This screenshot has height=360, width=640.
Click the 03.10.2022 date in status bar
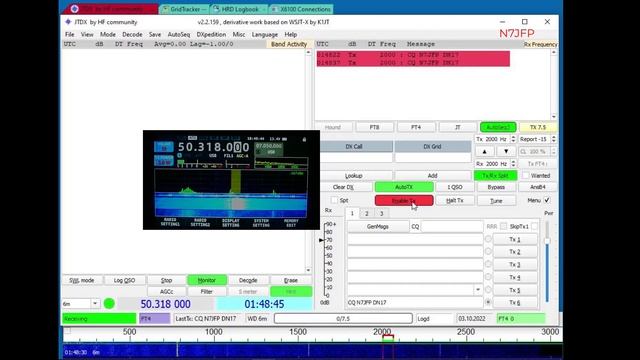coord(471,318)
